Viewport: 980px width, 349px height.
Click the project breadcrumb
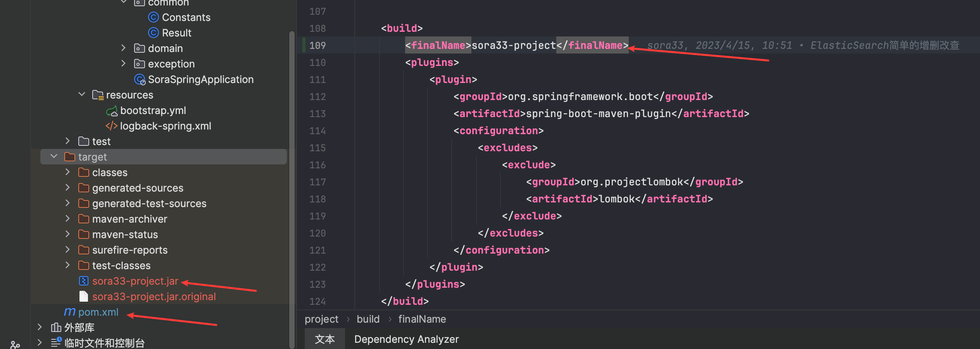(321, 319)
